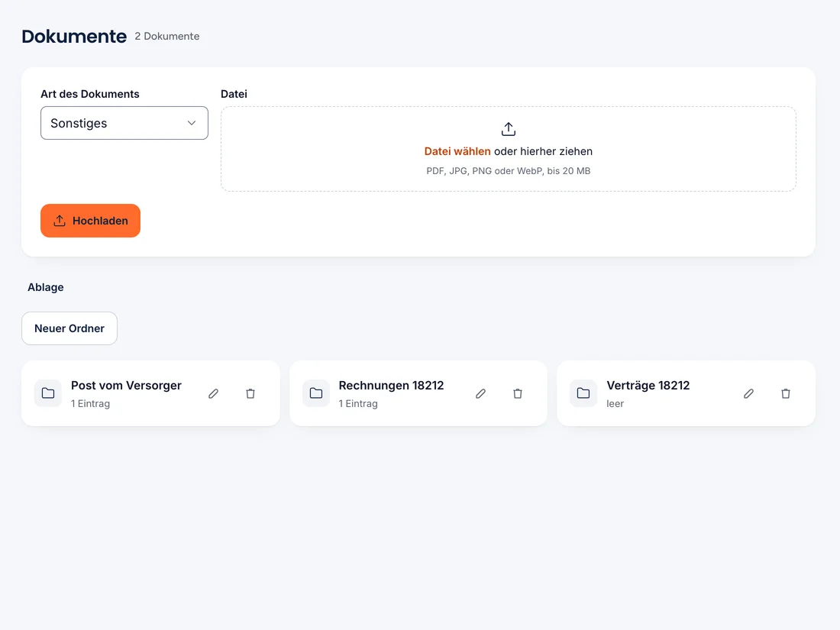The image size is (840, 630).
Task: Click pencil icon for Verträge 18212
Action: (x=748, y=394)
